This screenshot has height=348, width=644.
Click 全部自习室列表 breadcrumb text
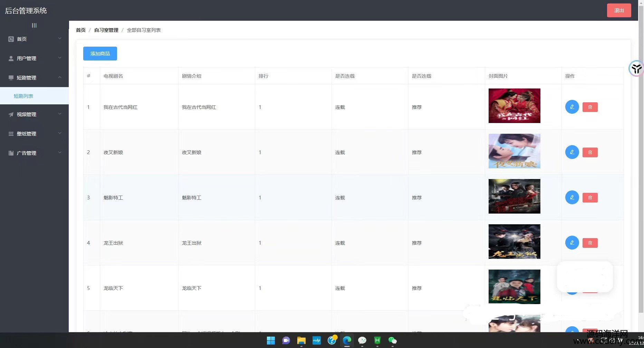pos(144,30)
